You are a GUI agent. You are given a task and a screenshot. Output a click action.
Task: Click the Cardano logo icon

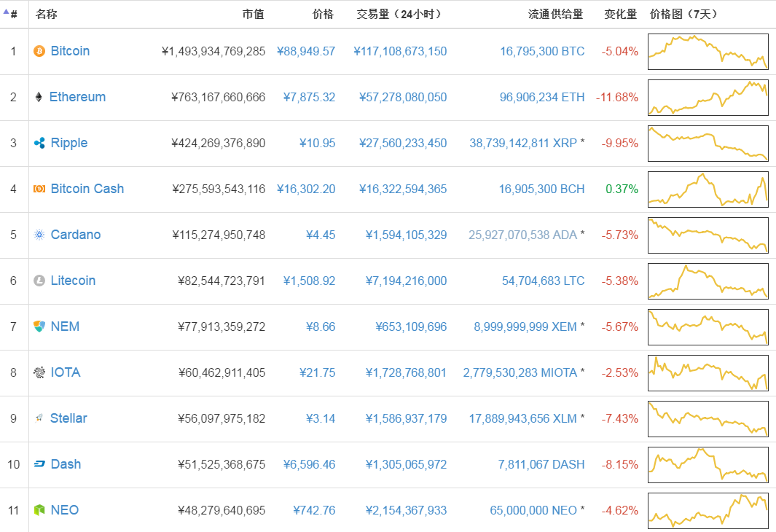[39, 235]
